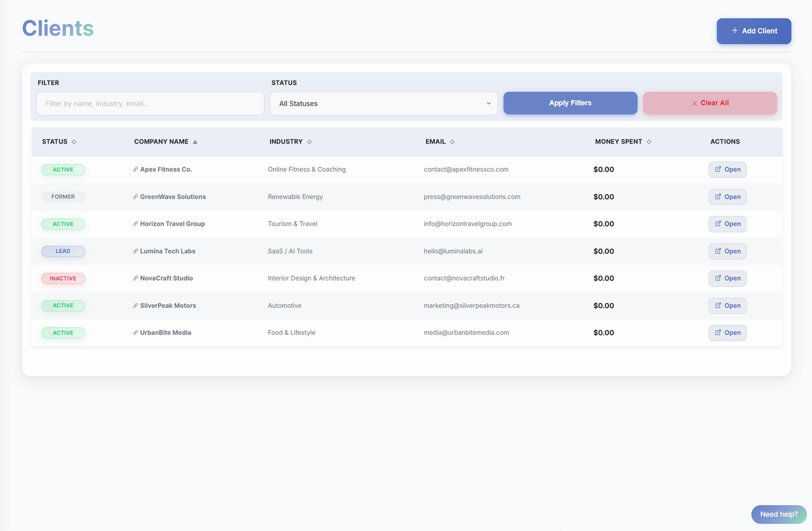
Task: Click the sort icon next to INDUSTRY header
Action: [x=309, y=141]
